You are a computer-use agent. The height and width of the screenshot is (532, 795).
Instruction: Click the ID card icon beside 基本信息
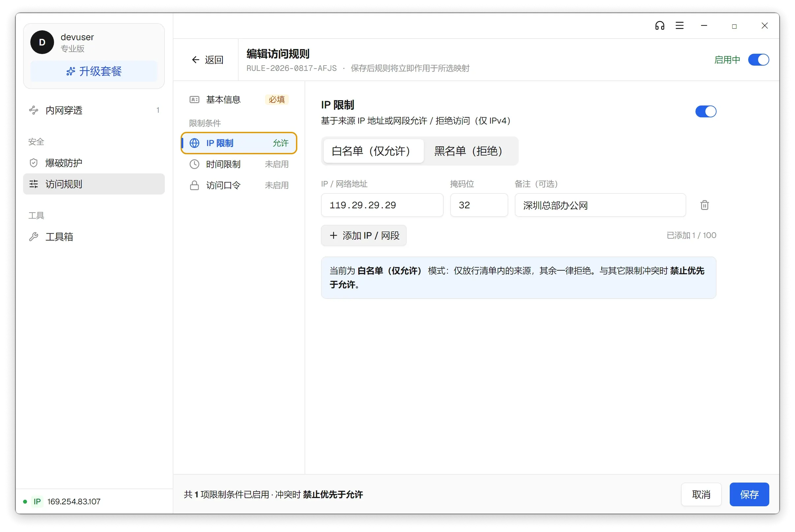tap(194, 100)
